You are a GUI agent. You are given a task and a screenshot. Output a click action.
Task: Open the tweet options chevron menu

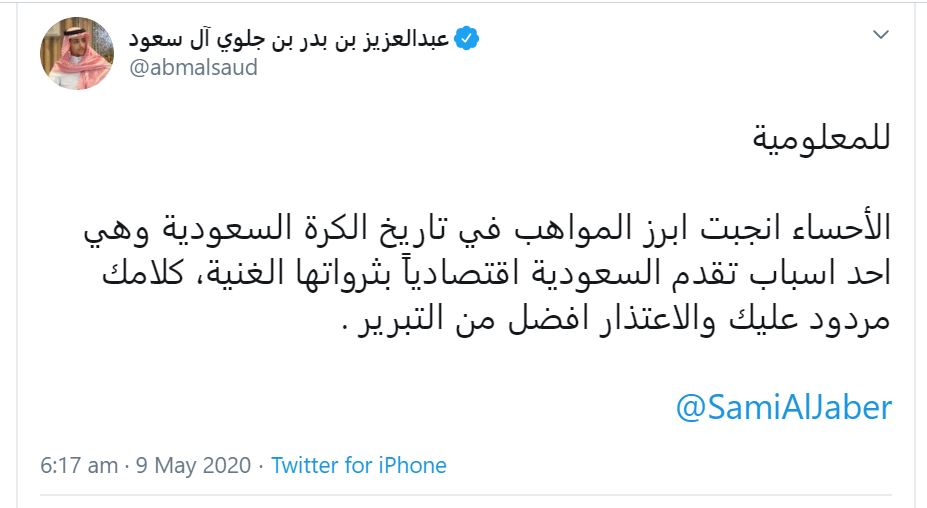tap(880, 36)
